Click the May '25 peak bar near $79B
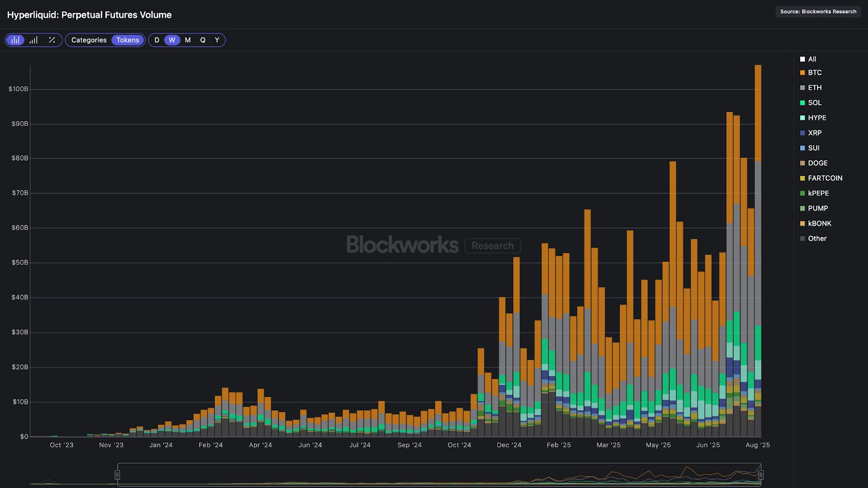Image resolution: width=868 pixels, height=488 pixels. [673, 299]
